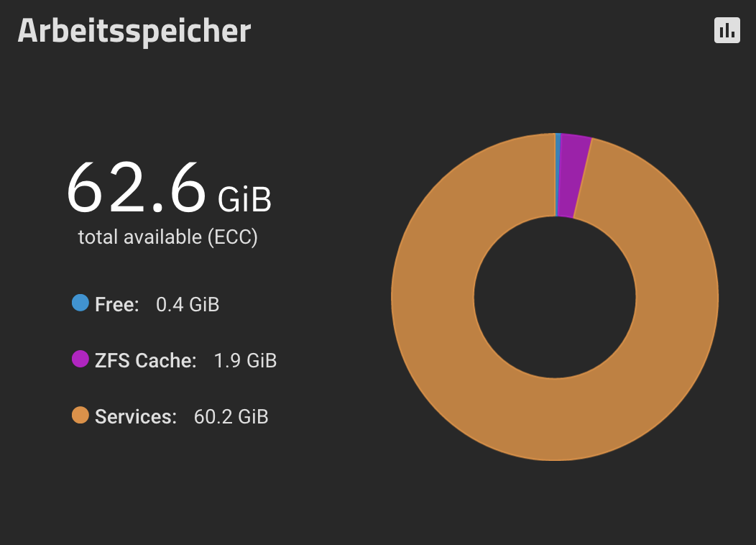Click the empty center of the donut chart
This screenshot has height=545, width=756.
pyautogui.click(x=555, y=297)
